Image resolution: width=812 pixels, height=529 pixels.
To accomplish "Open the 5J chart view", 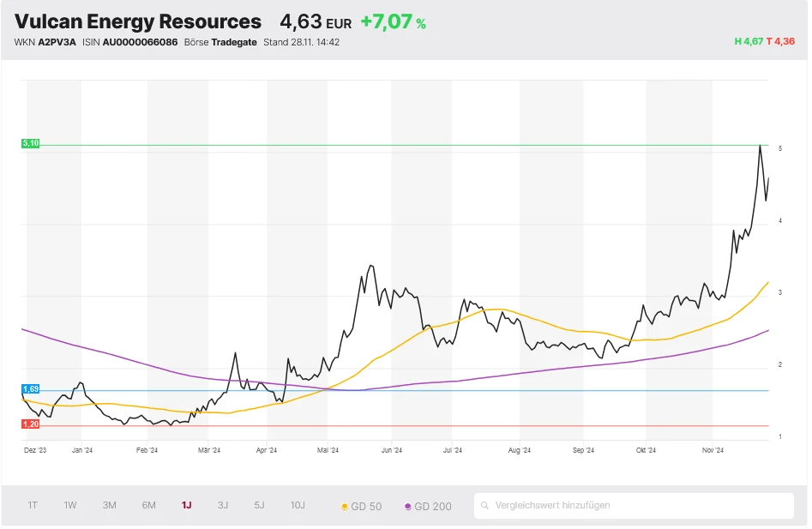I will pyautogui.click(x=259, y=506).
